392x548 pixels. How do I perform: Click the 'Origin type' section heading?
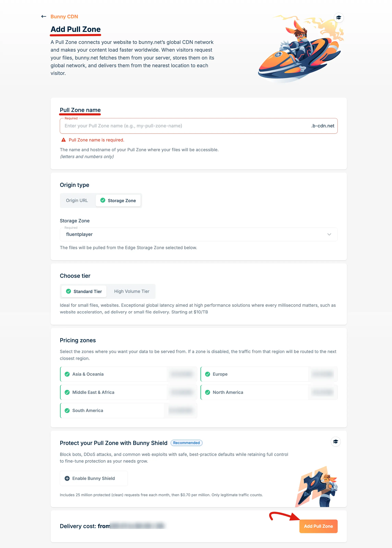click(x=75, y=185)
